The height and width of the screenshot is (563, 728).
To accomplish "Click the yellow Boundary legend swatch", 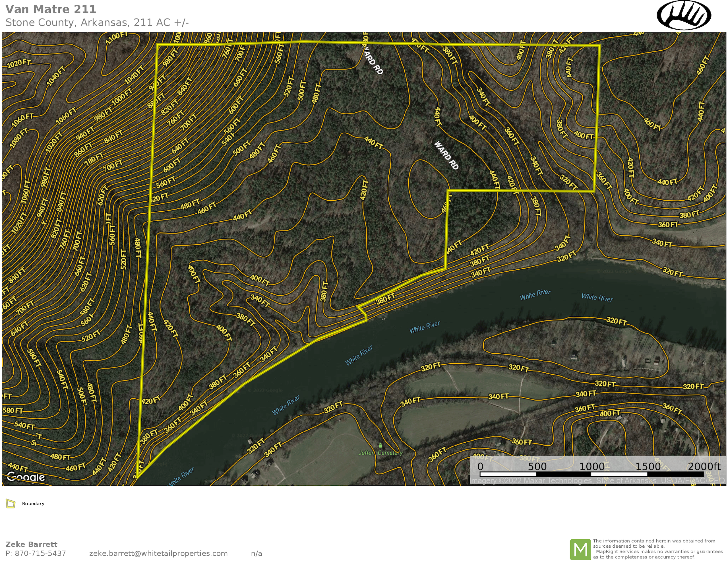I will click(11, 504).
